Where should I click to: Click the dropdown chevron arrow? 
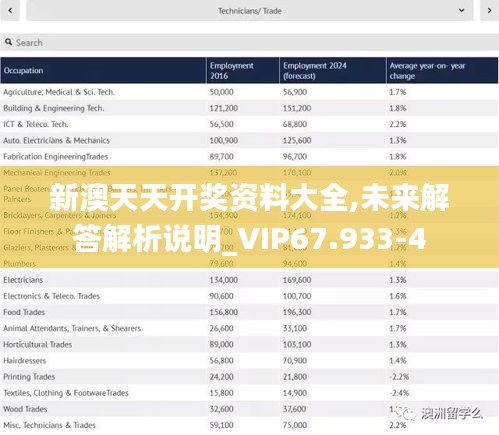pyautogui.click(x=461, y=11)
